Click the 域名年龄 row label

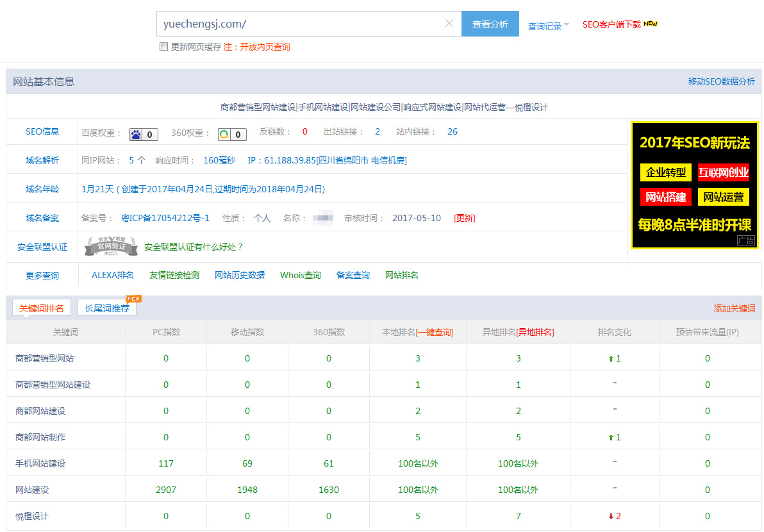pyautogui.click(x=42, y=189)
